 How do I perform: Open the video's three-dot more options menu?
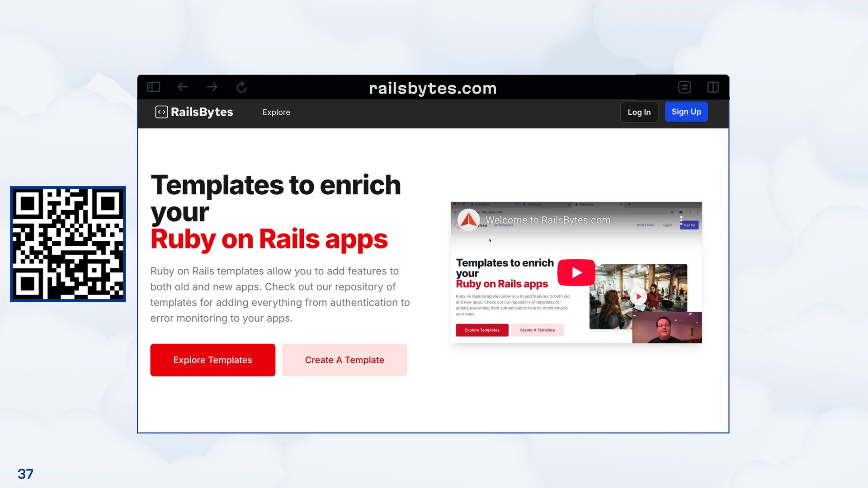(681, 221)
